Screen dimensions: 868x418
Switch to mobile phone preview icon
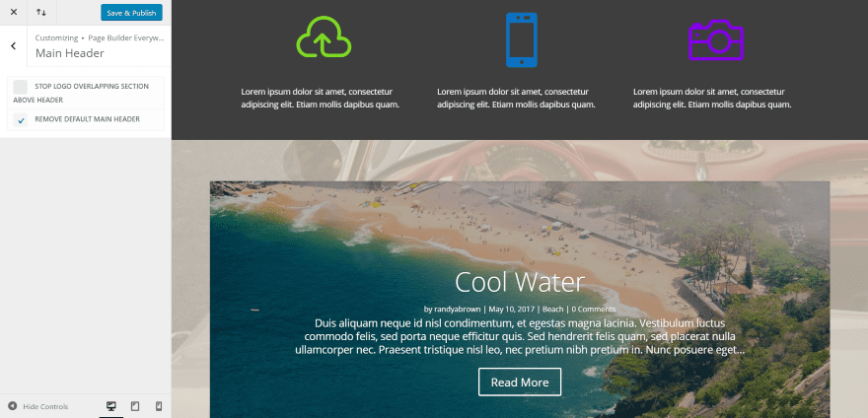point(159,406)
